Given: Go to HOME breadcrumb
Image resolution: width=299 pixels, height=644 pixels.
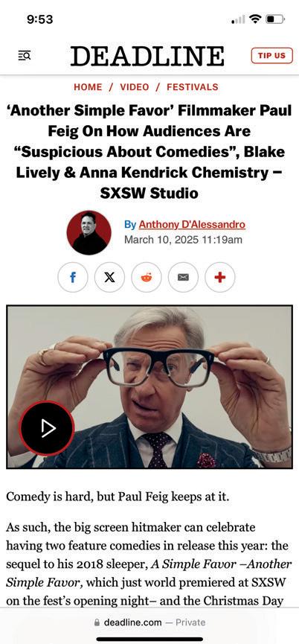Looking at the screenshot, I should coord(88,87).
